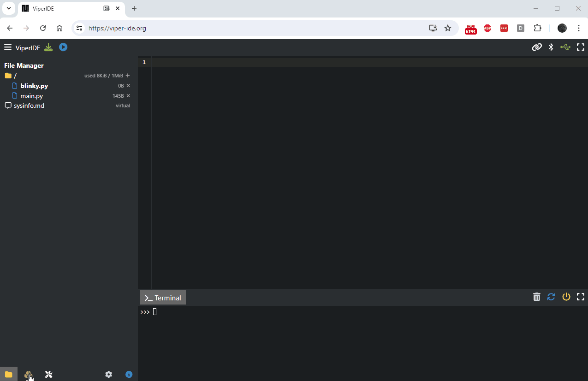The image size is (588, 381).
Task: Show the info panel
Action: 129,374
